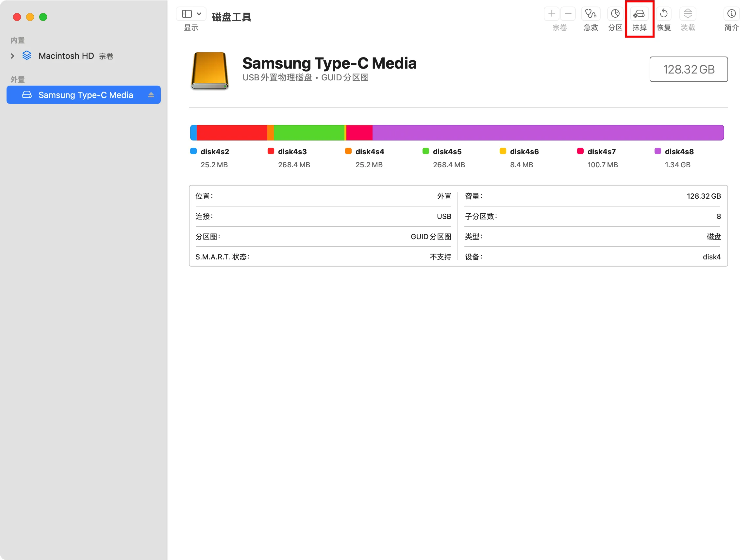Click the green disk4s5 legend swatch
Viewport: 749px width, 560px height.
click(425, 151)
